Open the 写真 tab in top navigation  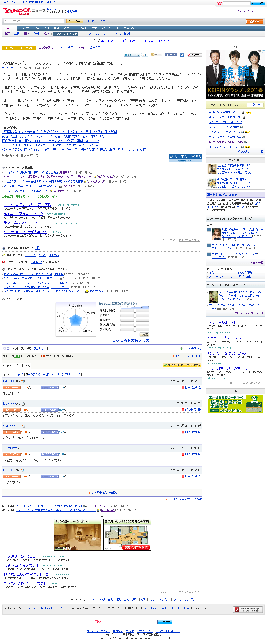[x=37, y=28]
